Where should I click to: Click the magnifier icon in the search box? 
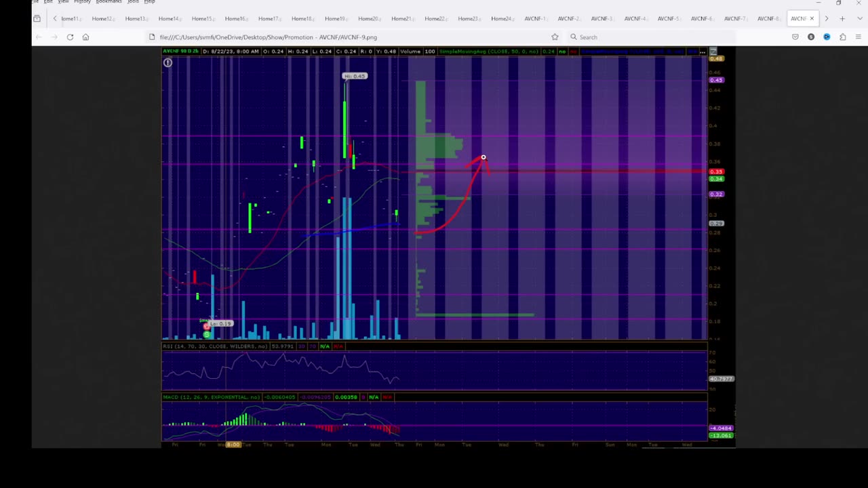[574, 37]
